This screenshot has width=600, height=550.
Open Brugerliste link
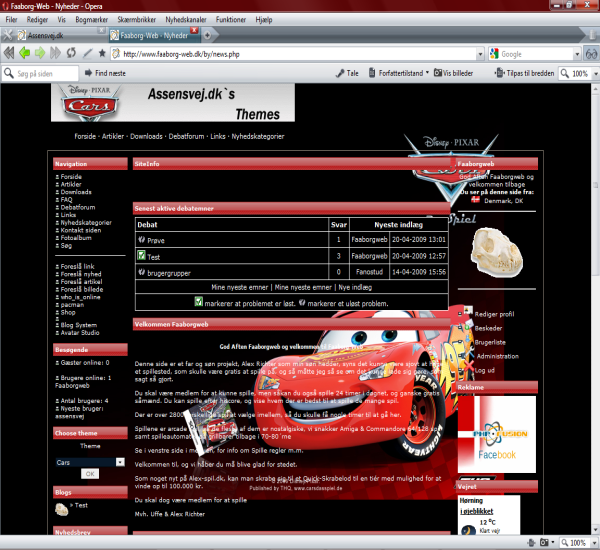[490, 342]
